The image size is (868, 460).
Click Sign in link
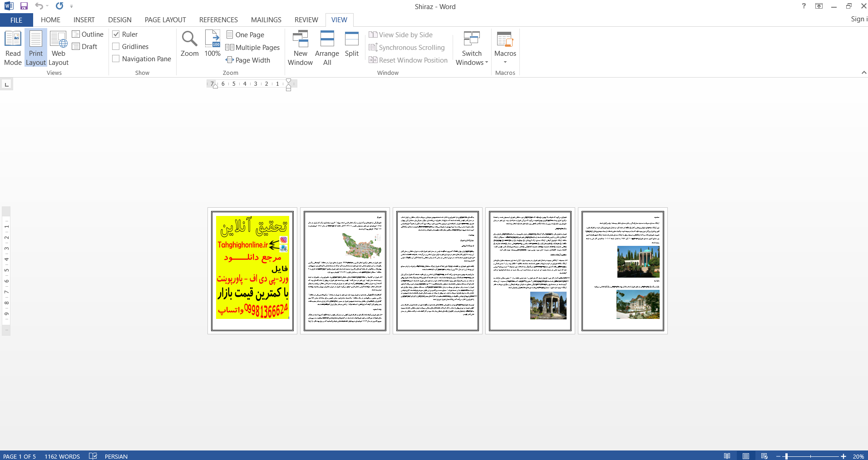coord(859,19)
